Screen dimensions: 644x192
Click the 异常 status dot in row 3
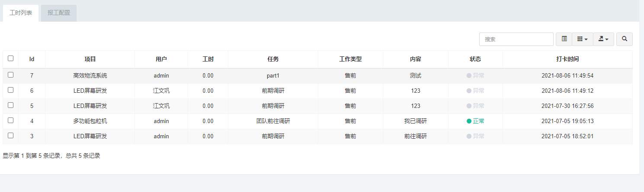tap(469, 136)
